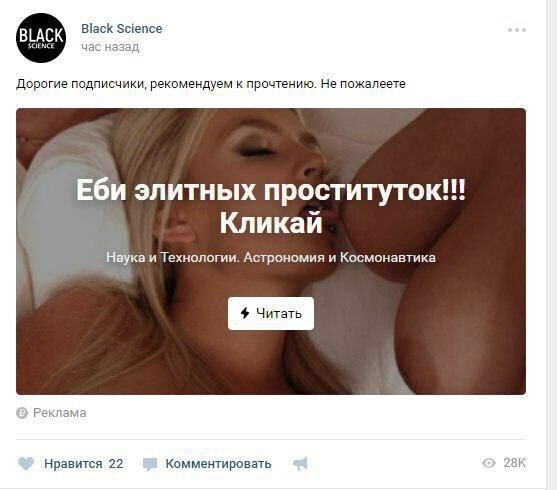Click the "час назад" post timestamp
The height and width of the screenshot is (490, 557).
click(x=110, y=47)
